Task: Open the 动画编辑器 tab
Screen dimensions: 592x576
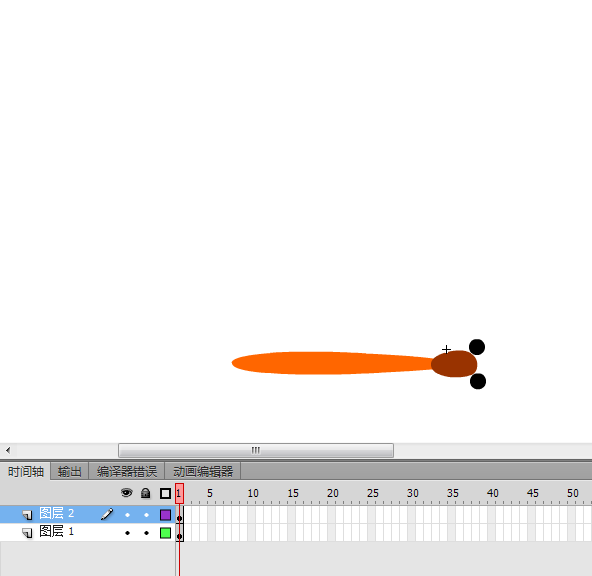Action: pyautogui.click(x=203, y=471)
